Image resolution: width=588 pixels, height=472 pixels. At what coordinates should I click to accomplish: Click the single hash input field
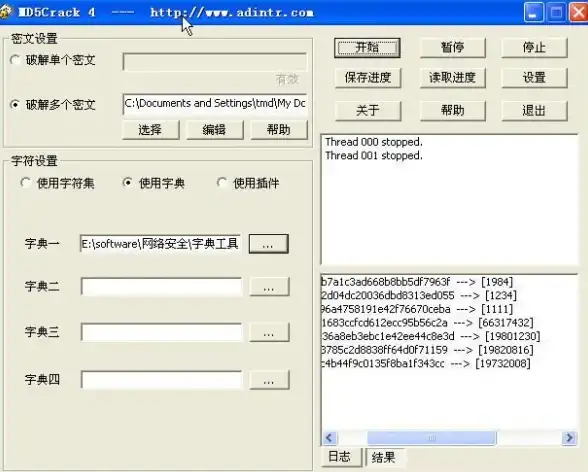(214, 62)
